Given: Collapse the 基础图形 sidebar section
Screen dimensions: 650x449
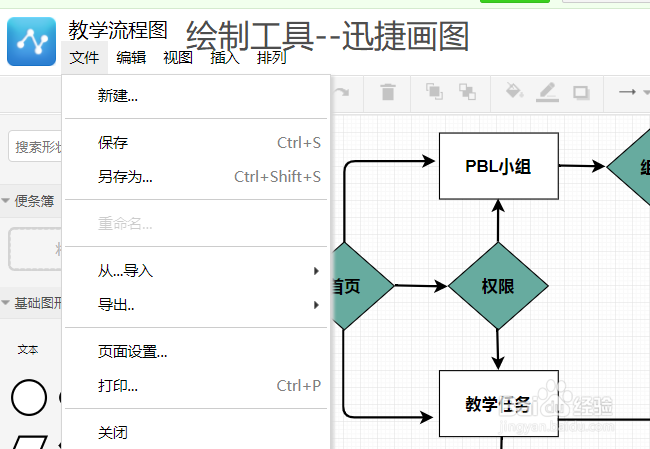Looking at the screenshot, I should coord(31,303).
